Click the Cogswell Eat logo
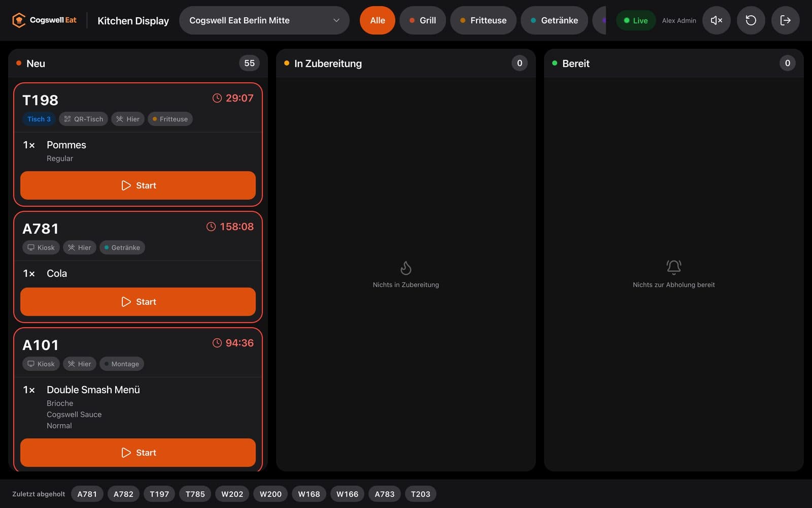Image resolution: width=812 pixels, height=508 pixels. point(44,20)
